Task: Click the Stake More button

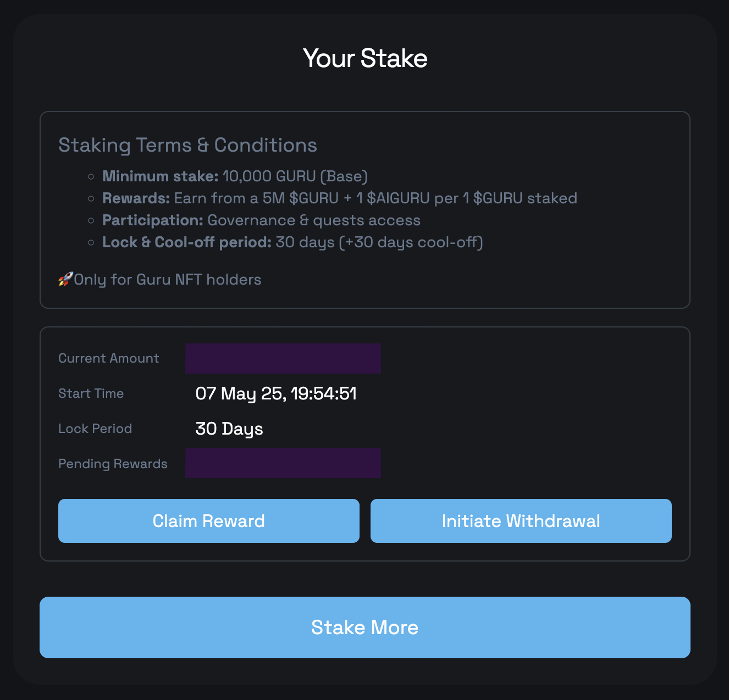Action: point(365,627)
